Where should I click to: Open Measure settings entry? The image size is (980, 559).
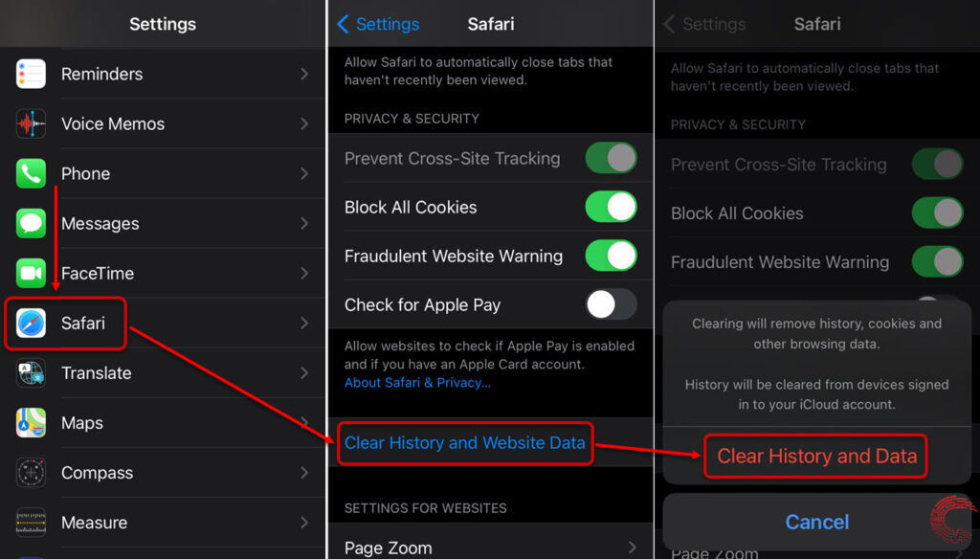click(163, 523)
